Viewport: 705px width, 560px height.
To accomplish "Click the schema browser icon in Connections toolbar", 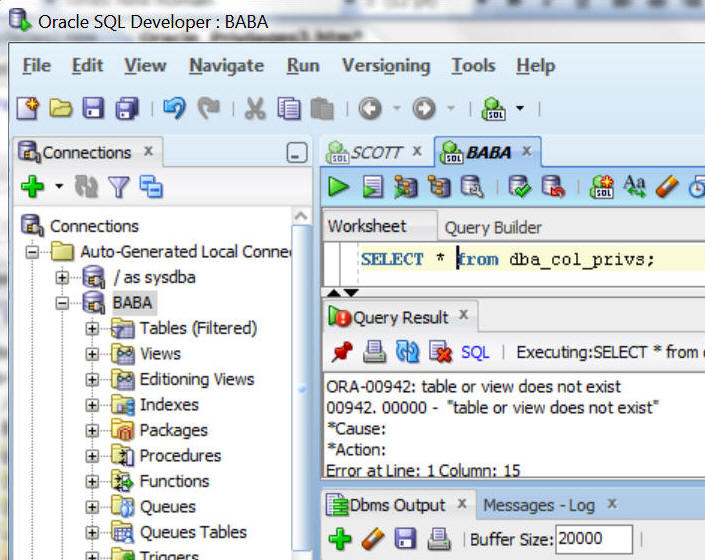I will [x=151, y=187].
